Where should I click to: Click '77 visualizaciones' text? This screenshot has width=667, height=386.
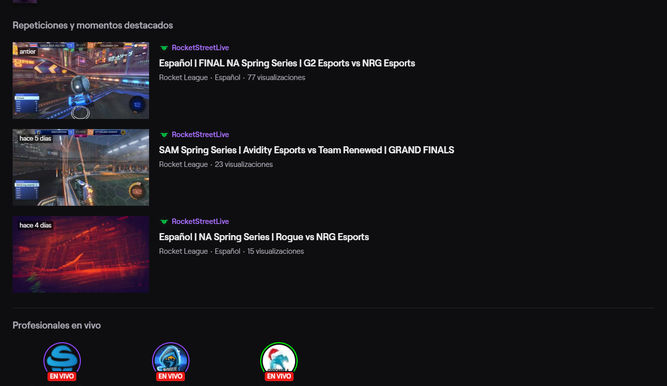276,77
